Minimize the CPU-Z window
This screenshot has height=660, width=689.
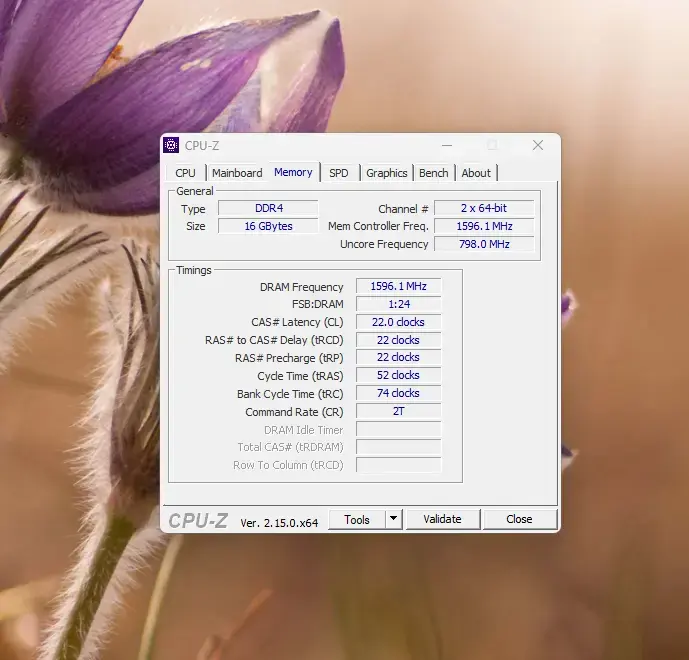pos(447,145)
